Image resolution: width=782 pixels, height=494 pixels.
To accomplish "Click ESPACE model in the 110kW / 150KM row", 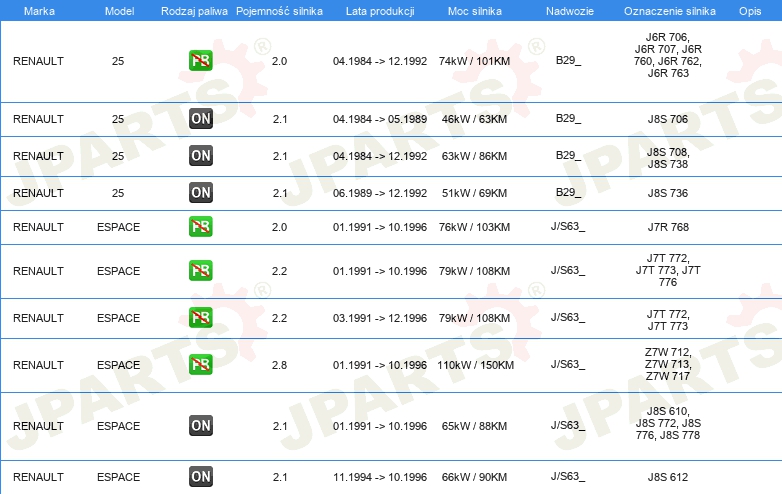I will pos(119,365).
